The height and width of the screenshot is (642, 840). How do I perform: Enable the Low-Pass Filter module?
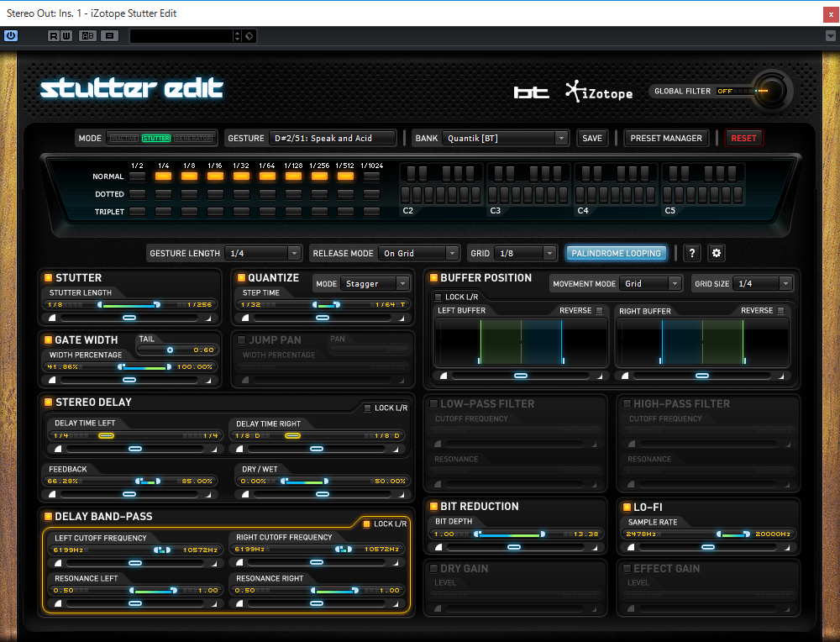pyautogui.click(x=433, y=403)
